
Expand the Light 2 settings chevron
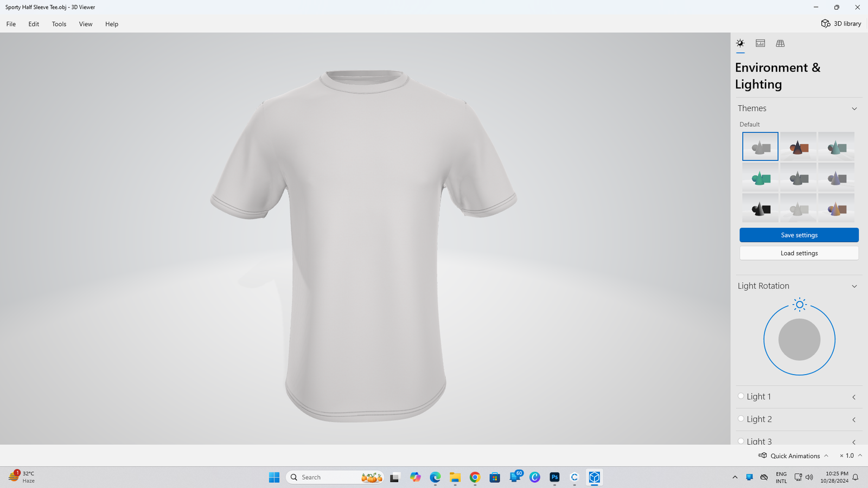[x=854, y=420]
